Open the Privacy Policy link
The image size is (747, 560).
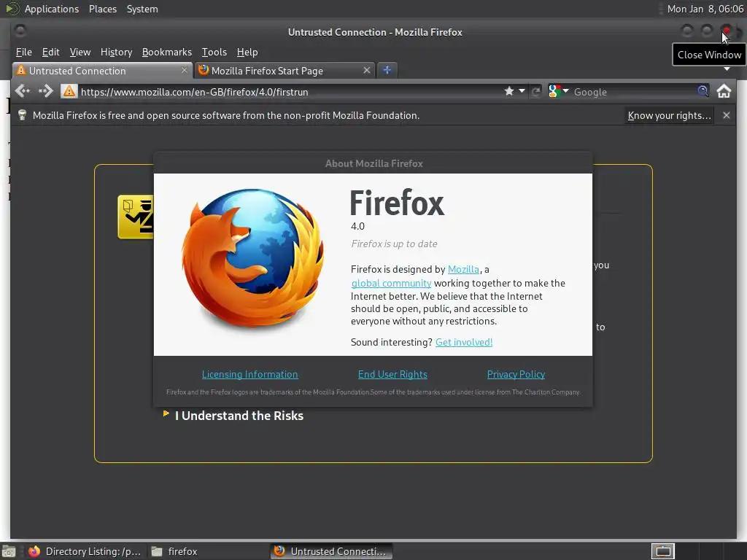516,374
